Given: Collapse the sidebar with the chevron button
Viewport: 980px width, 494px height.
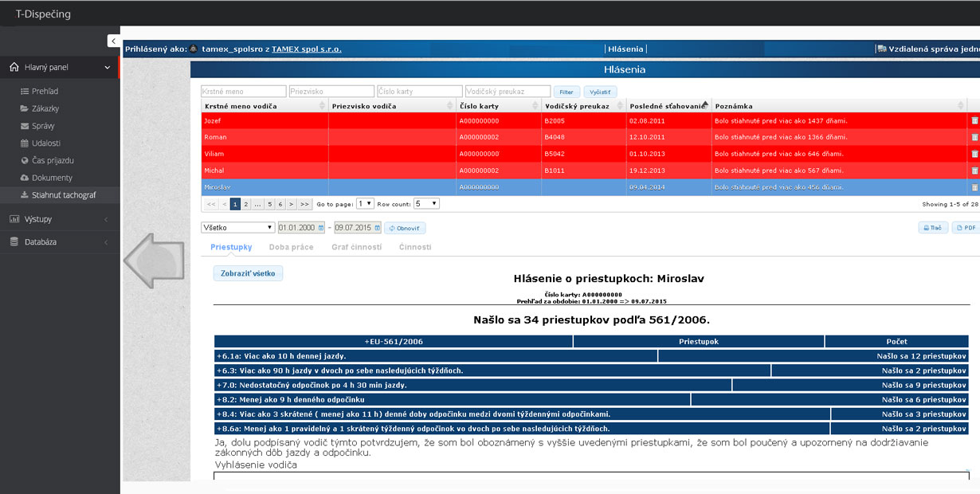Looking at the screenshot, I should point(113,41).
